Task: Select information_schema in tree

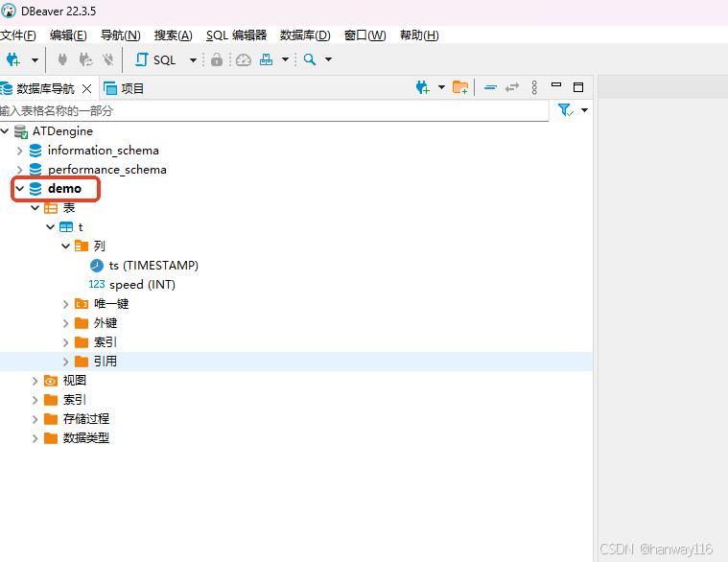Action: pyautogui.click(x=103, y=151)
